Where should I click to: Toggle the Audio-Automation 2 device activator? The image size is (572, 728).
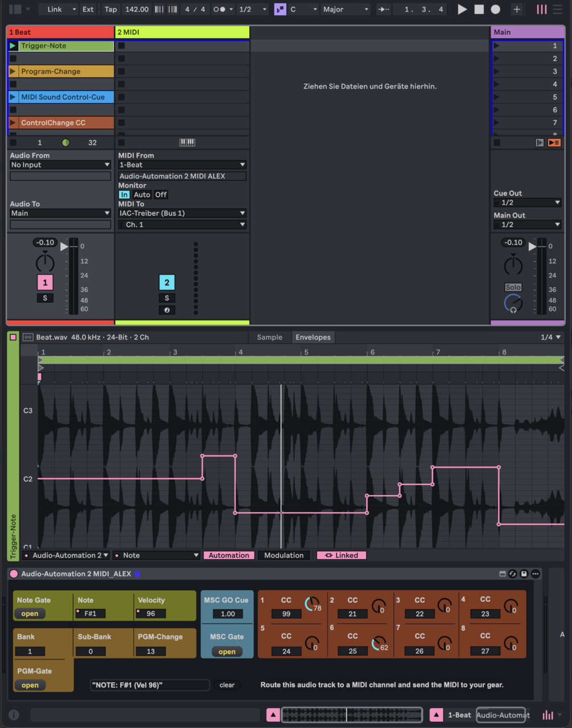[x=14, y=574]
